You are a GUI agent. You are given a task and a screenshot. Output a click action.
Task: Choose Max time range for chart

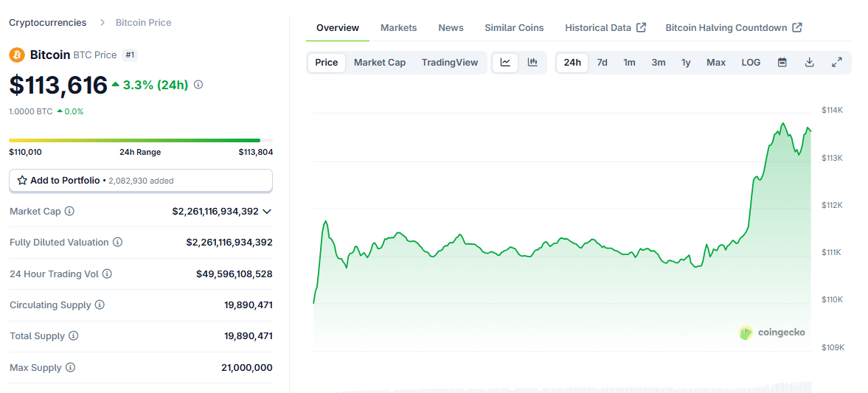(716, 63)
